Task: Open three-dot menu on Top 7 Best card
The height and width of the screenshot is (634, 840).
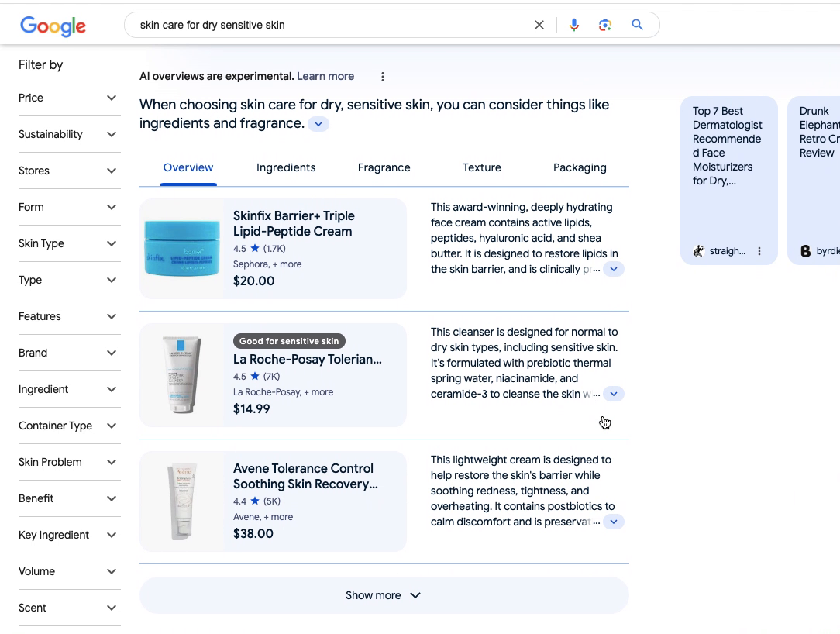Action: point(759,251)
